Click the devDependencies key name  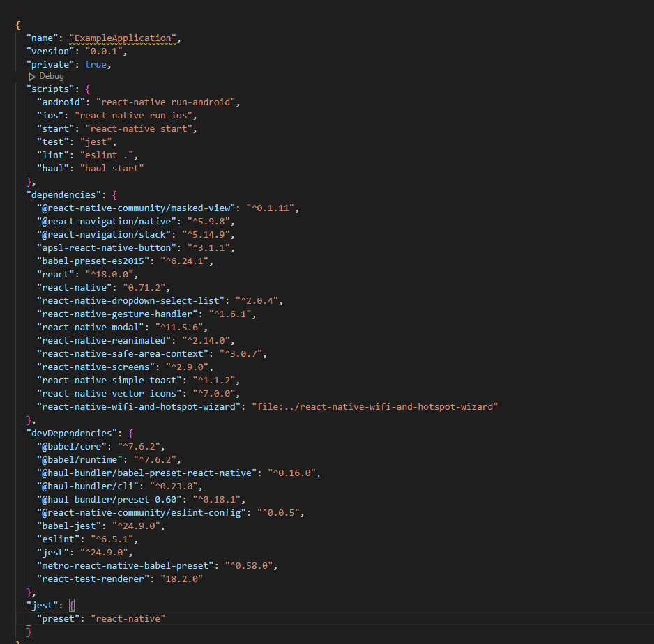click(x=70, y=433)
